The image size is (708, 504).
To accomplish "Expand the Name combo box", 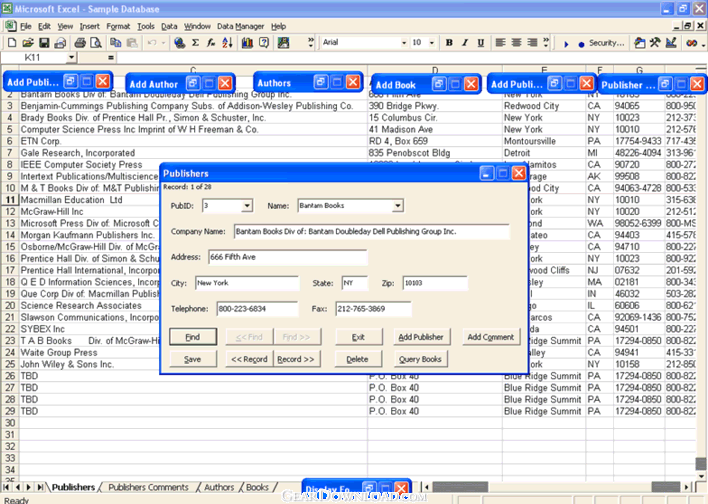I will [x=397, y=206].
